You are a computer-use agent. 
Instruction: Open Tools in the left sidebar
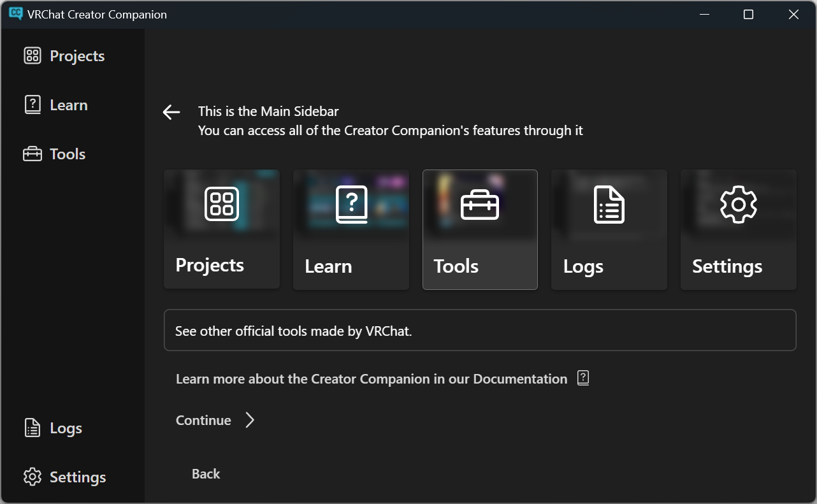[55, 154]
